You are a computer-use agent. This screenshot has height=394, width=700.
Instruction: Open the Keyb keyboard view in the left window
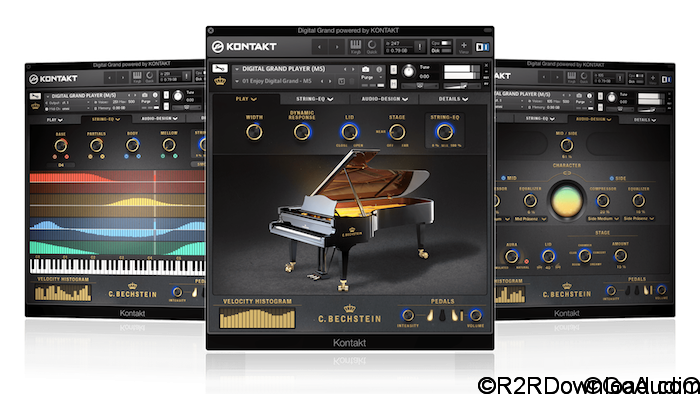(137, 77)
